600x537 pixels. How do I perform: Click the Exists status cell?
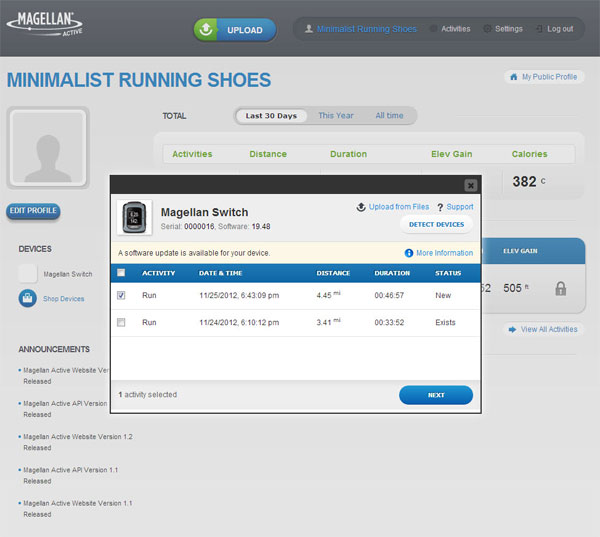tap(445, 323)
